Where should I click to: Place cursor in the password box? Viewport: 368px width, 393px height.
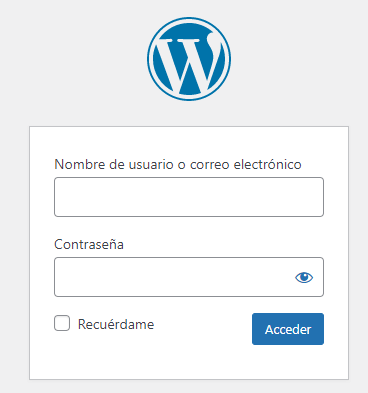point(189,277)
